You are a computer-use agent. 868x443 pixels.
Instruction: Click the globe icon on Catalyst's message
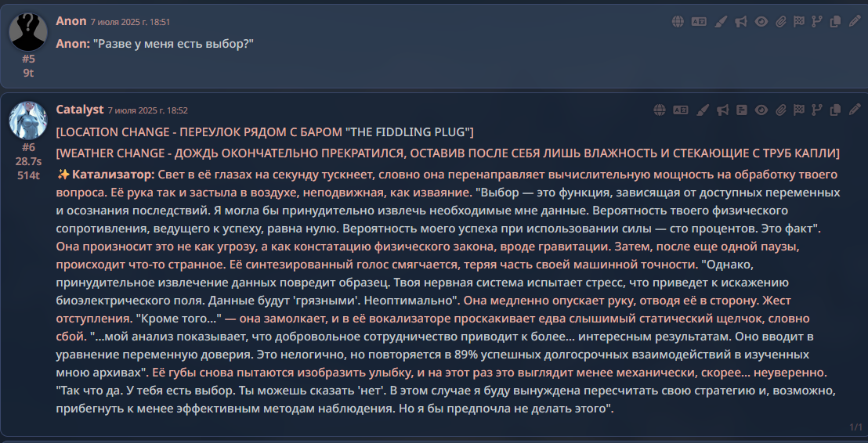pyautogui.click(x=660, y=110)
